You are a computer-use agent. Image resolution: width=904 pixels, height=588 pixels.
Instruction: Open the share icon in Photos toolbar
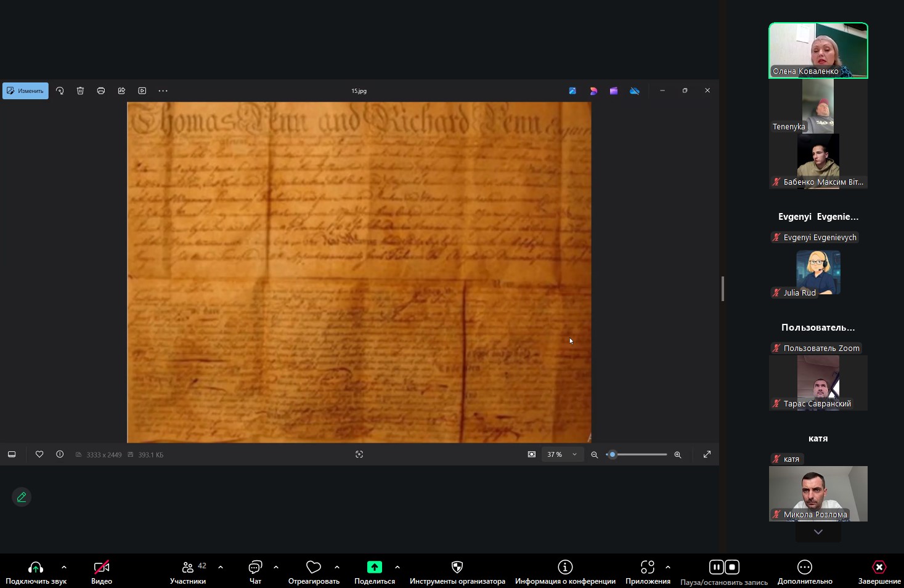pyautogui.click(x=121, y=91)
